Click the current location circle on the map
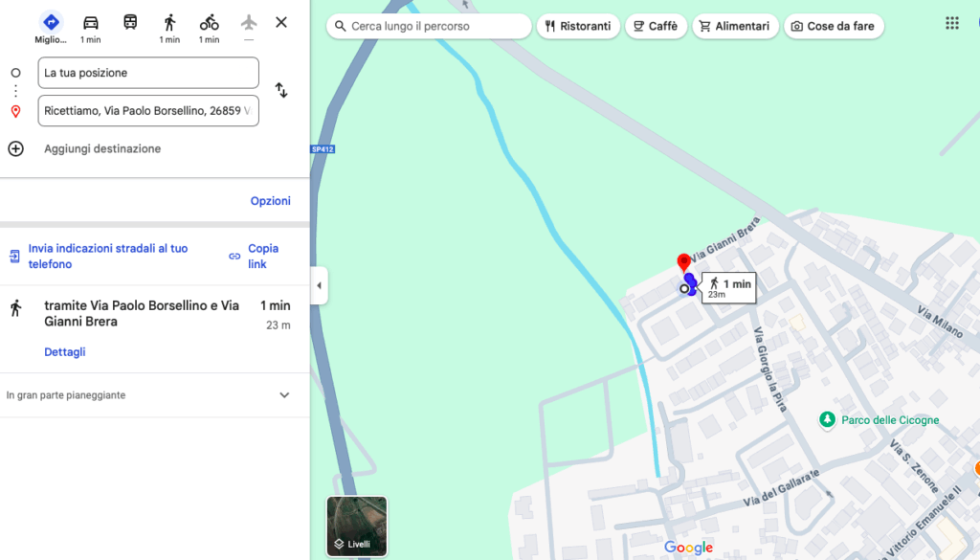980x560 pixels. point(684,289)
